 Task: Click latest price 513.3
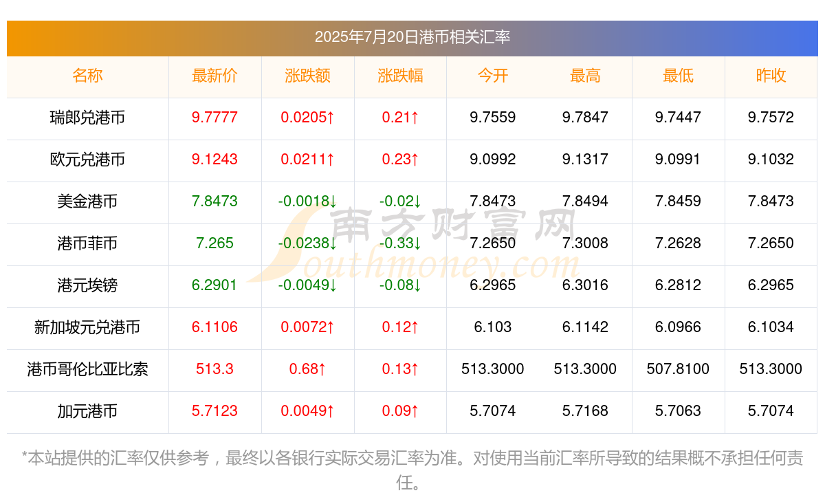pos(214,369)
